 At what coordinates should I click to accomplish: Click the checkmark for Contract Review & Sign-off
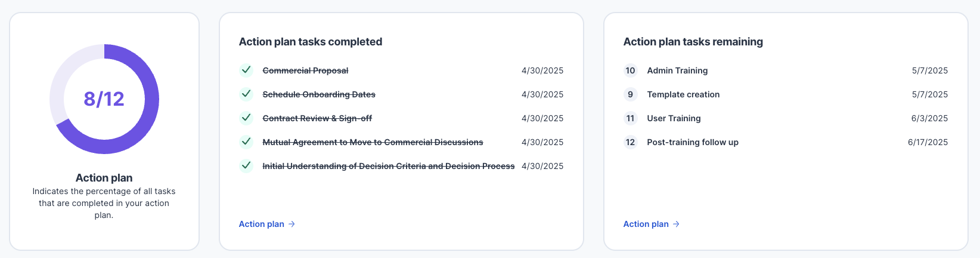(x=246, y=118)
